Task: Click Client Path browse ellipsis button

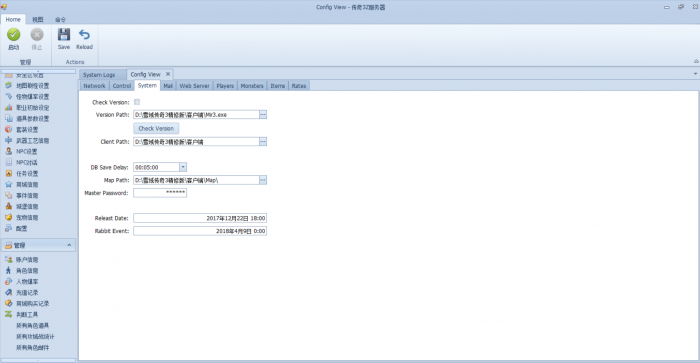Action: point(263,142)
